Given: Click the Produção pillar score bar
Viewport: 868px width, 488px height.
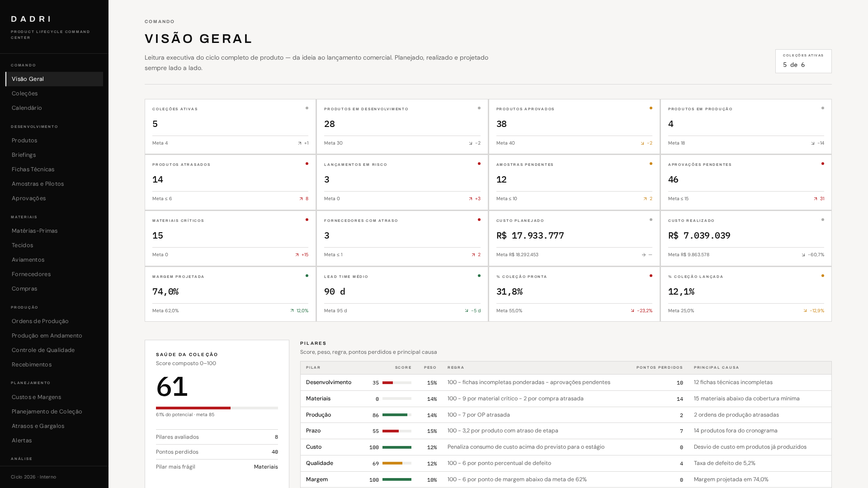Looking at the screenshot, I should coord(397,415).
